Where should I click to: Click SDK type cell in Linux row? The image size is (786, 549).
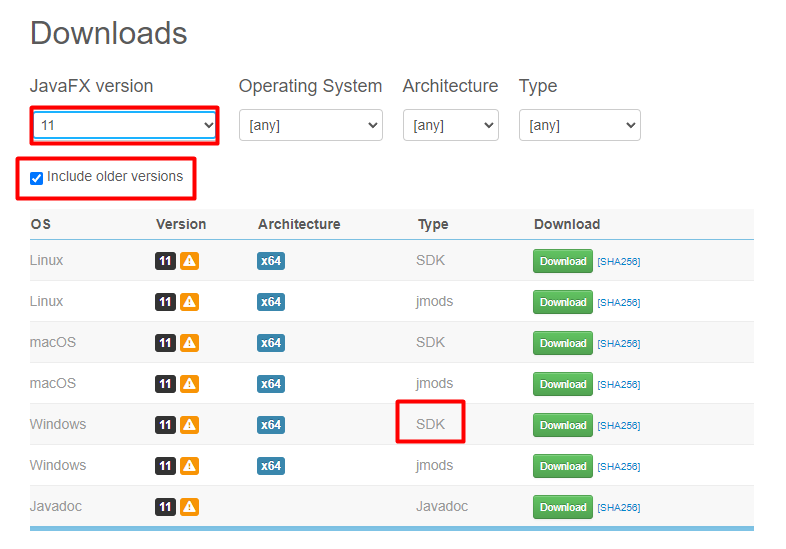pos(430,260)
